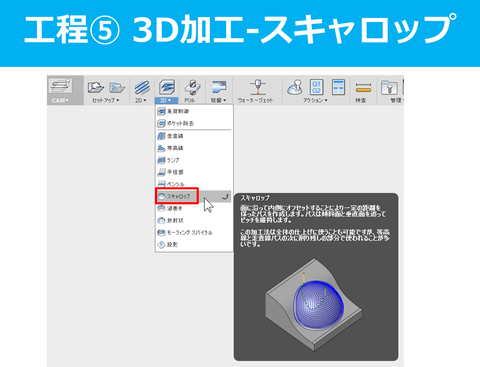Select 平坦部 from the 3D menu
This screenshot has width=480, height=367.
[x=194, y=172]
